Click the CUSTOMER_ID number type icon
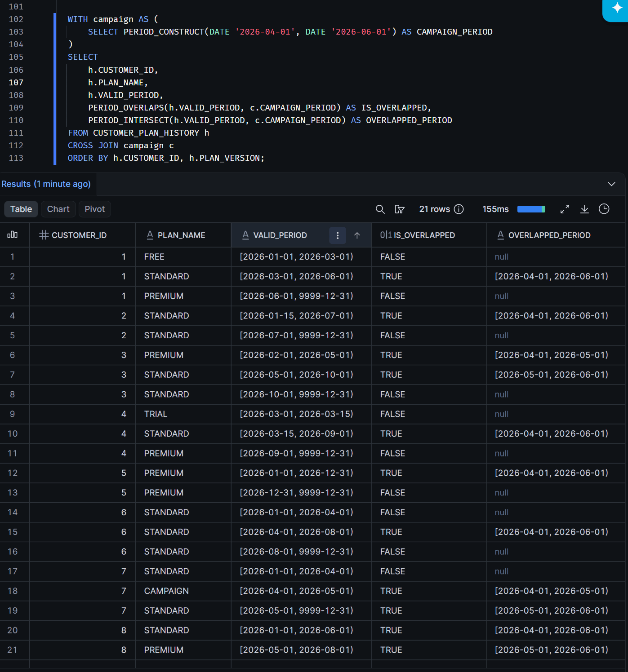 (44, 235)
